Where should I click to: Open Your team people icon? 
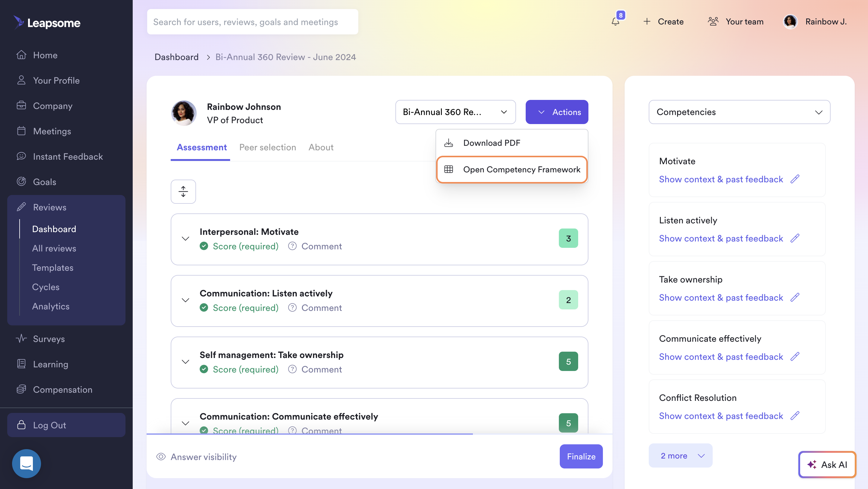pyautogui.click(x=713, y=22)
